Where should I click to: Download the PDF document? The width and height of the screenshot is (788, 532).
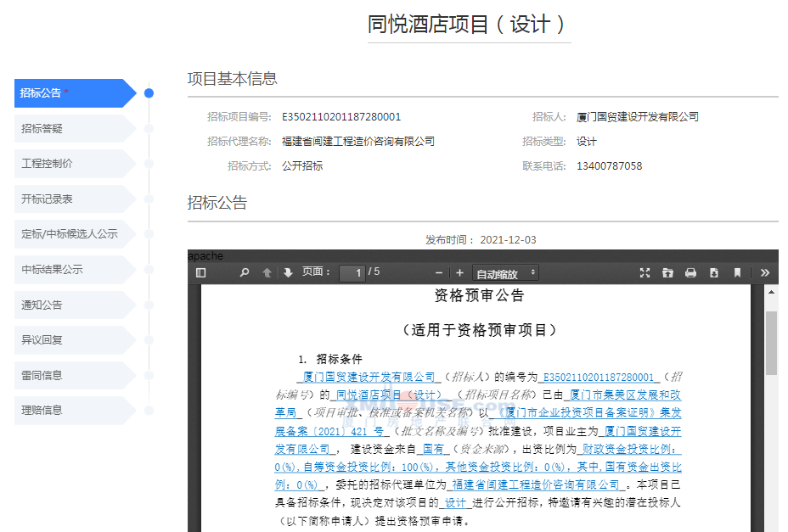tap(713, 272)
